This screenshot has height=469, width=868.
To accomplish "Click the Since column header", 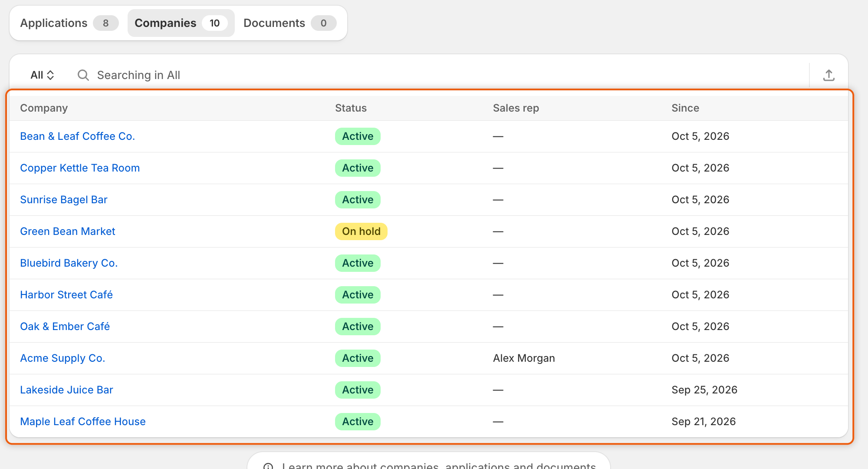I will (685, 108).
